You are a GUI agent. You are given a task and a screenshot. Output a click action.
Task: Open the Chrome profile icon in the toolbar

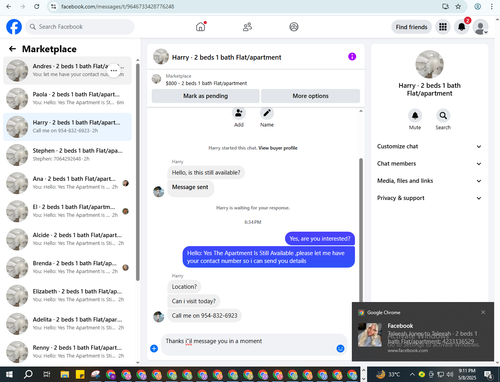pos(478,6)
